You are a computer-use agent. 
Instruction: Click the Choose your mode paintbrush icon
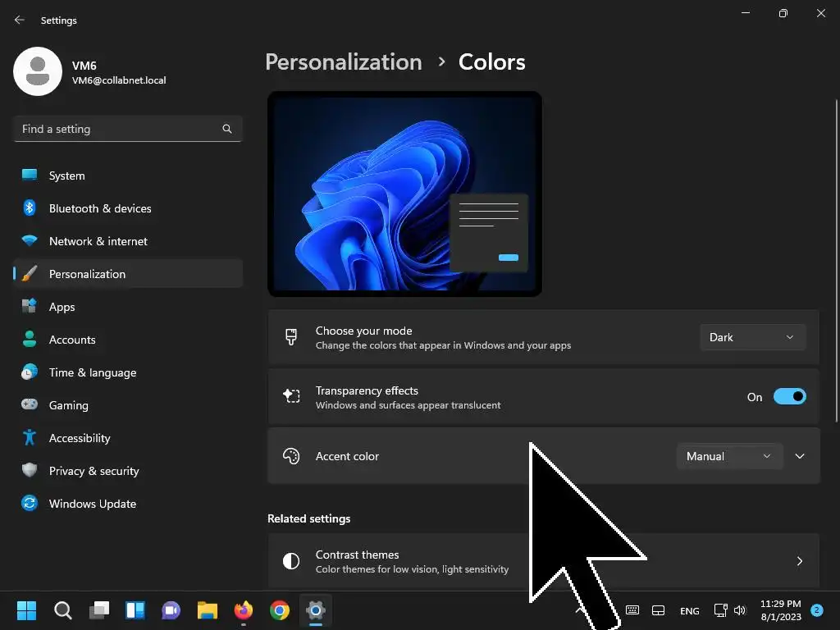[291, 337]
